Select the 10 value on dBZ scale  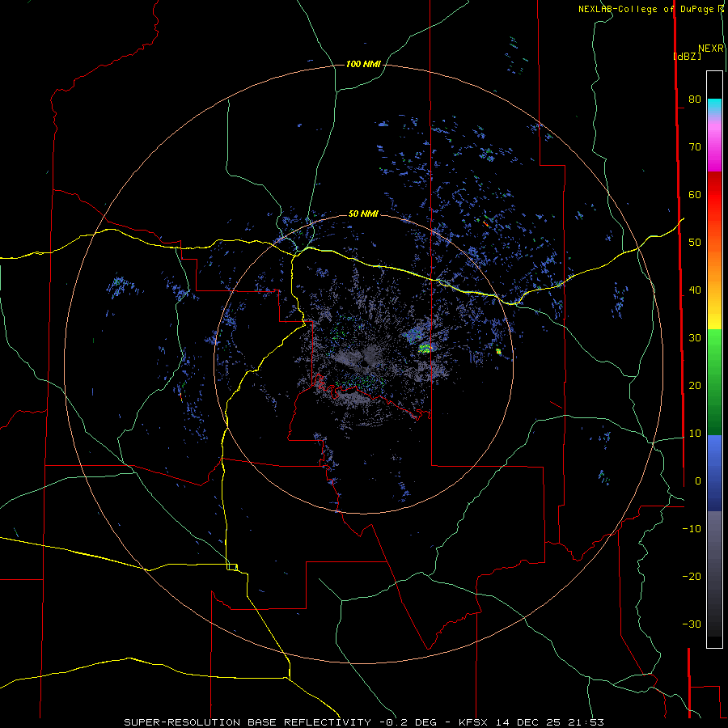(695, 434)
